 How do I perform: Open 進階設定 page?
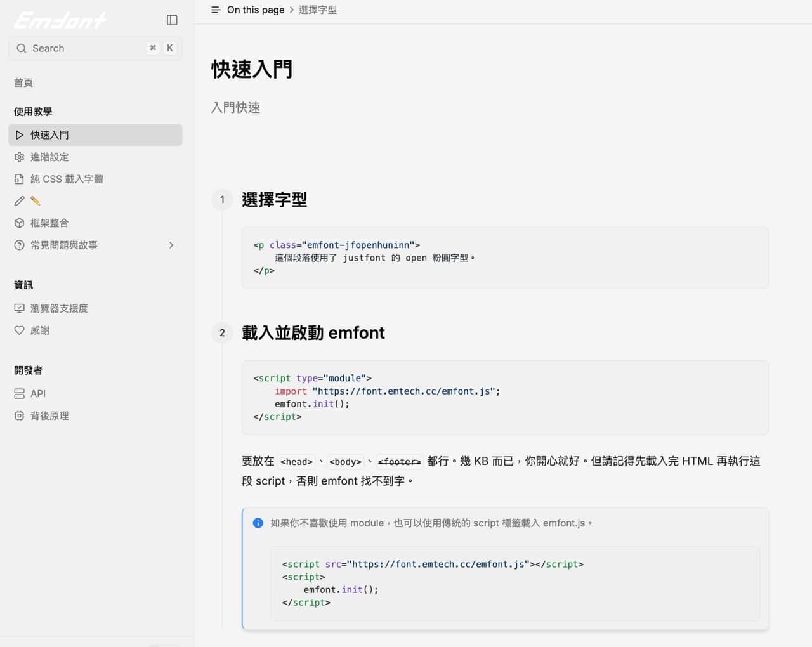95,157
